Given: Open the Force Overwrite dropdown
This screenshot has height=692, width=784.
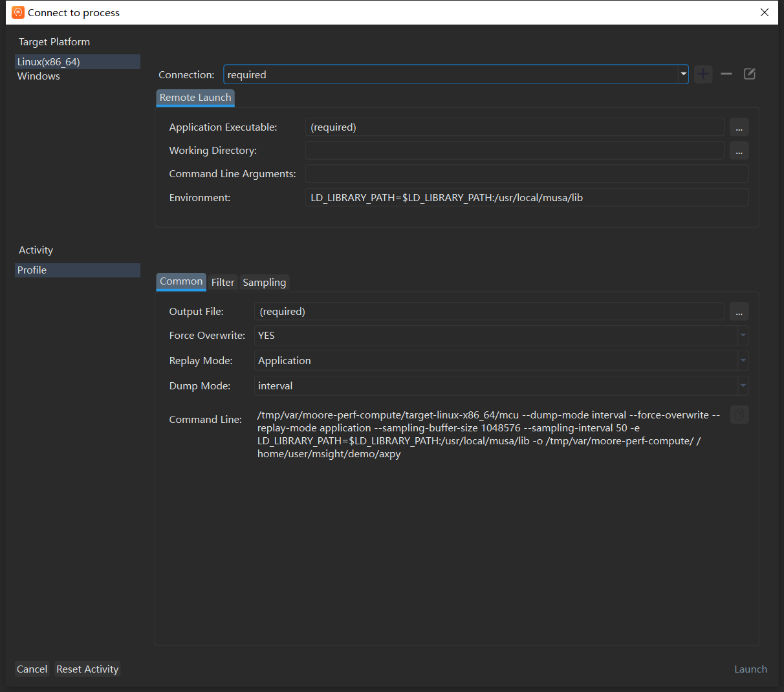Looking at the screenshot, I should tap(743, 336).
